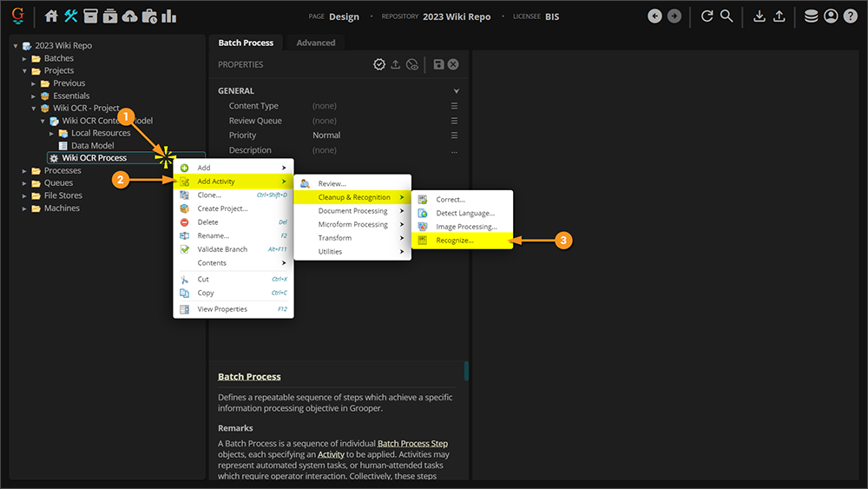Image resolution: width=868 pixels, height=489 pixels.
Task: Choose Recognize... in the submenu
Action: pyautogui.click(x=463, y=241)
